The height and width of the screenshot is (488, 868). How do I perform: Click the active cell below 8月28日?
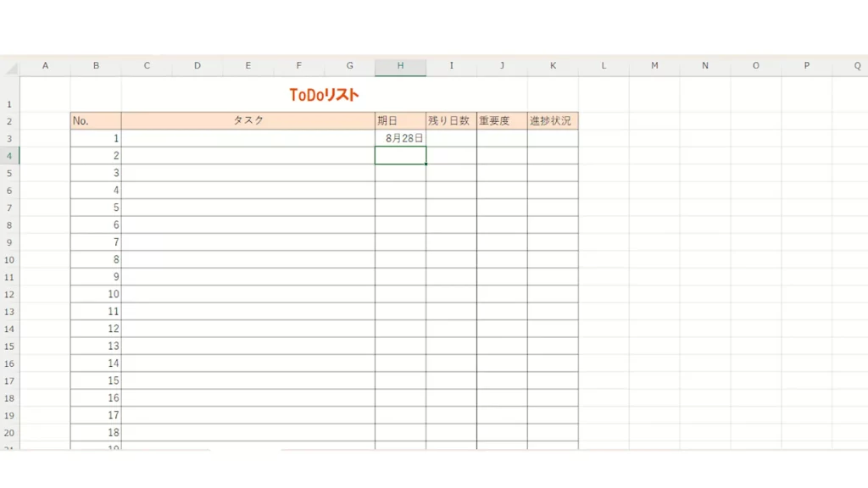pos(400,156)
